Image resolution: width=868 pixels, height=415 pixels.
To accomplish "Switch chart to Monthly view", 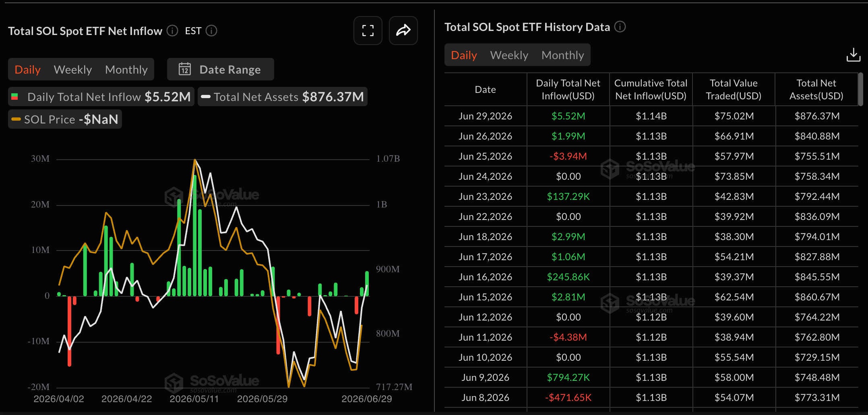I will pos(126,70).
